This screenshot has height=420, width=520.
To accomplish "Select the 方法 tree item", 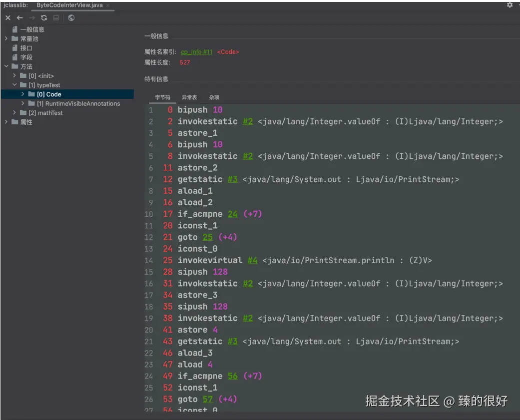I will [26, 66].
